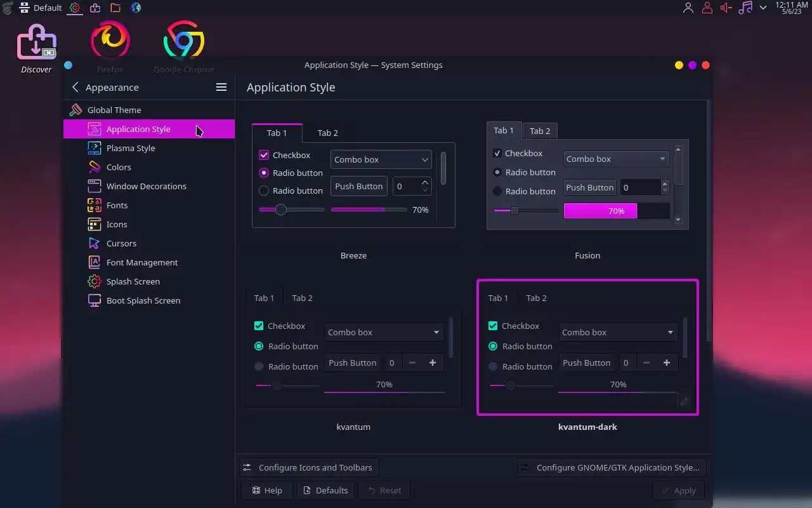Open the folder file manager icon in the top panel
Screen dimensions: 812x508
[115, 8]
